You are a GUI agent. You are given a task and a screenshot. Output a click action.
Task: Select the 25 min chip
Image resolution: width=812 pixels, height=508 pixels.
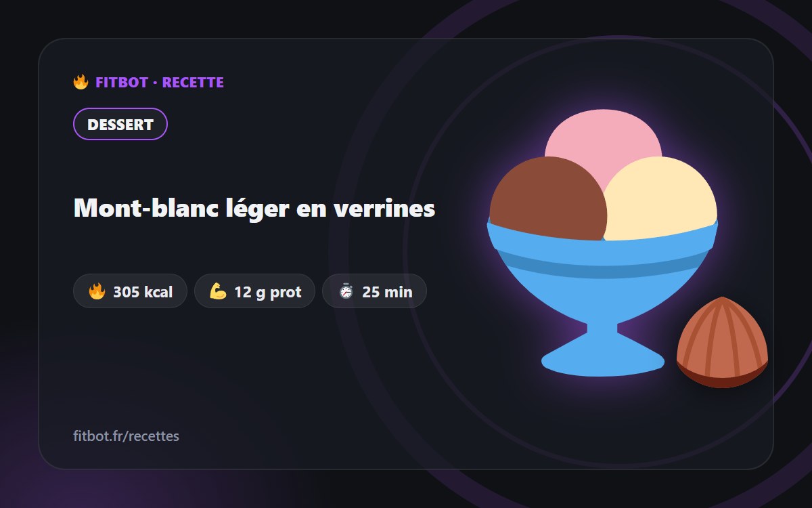pos(374,291)
